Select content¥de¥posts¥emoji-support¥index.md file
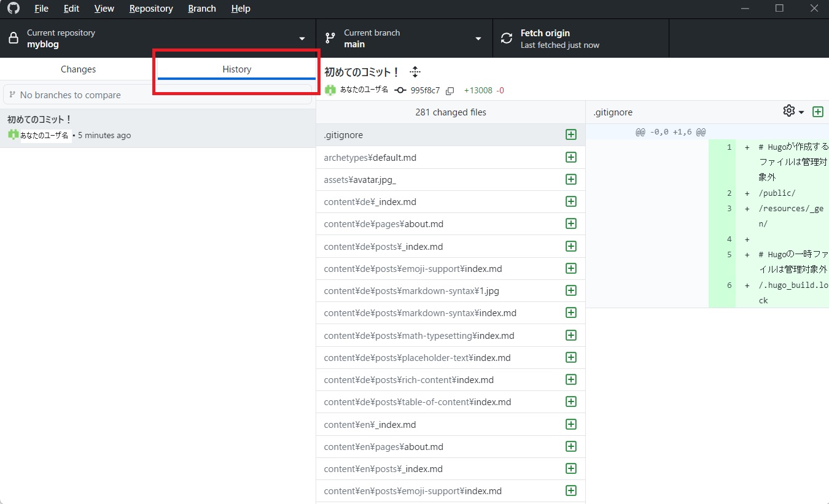 click(x=451, y=269)
